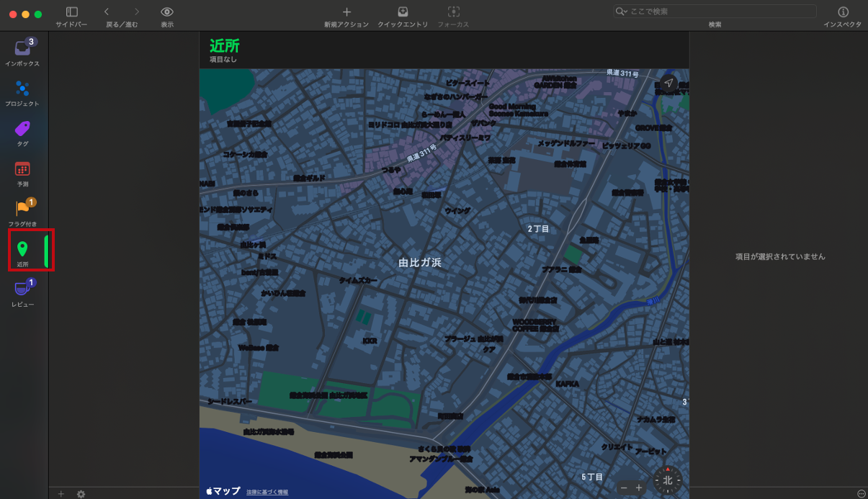Select メッゲンドルファー place label
Viewport: 868px width, 499px height.
tap(566, 143)
